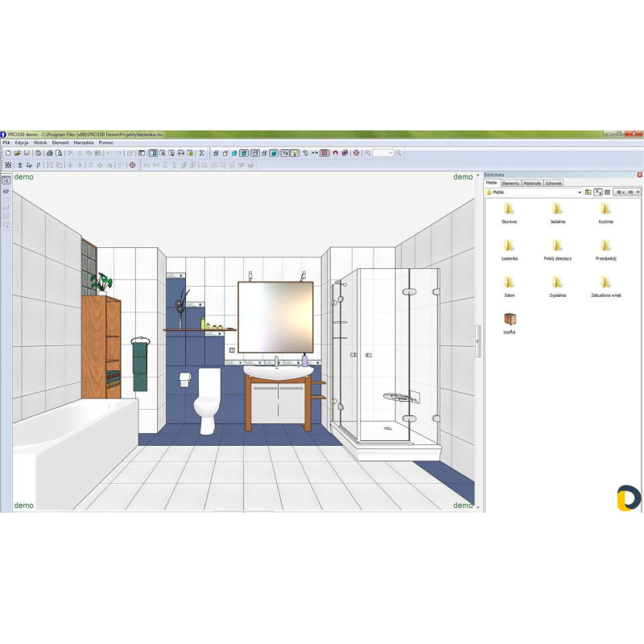Click the Print icon in toolbar
This screenshot has width=644, height=644.
point(50,152)
